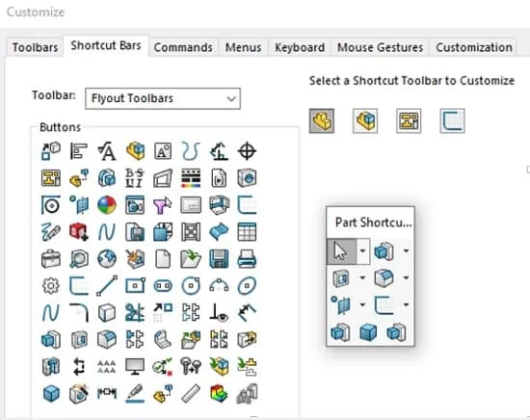Click the Options gear icon
The width and height of the screenshot is (530, 420).
pyautogui.click(x=51, y=286)
